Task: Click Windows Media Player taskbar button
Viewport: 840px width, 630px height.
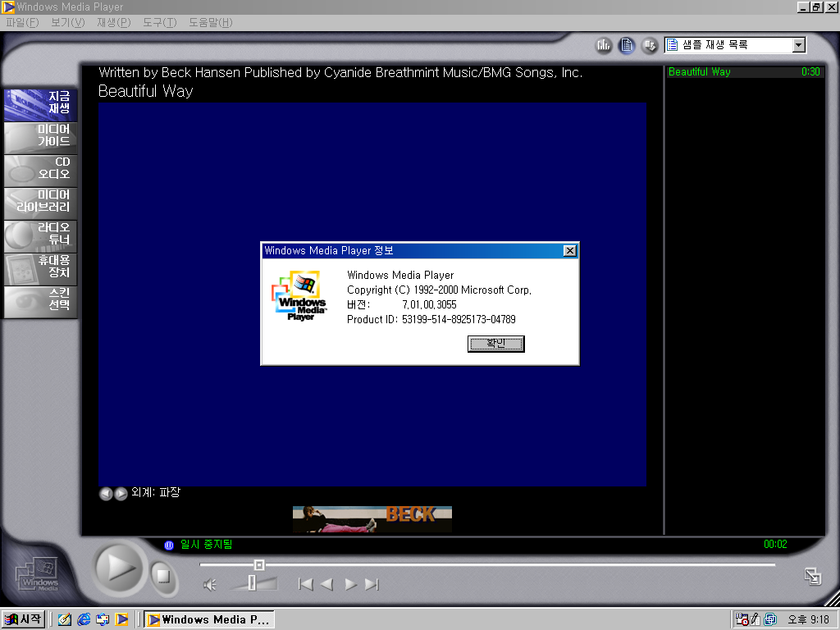Action: point(209,620)
